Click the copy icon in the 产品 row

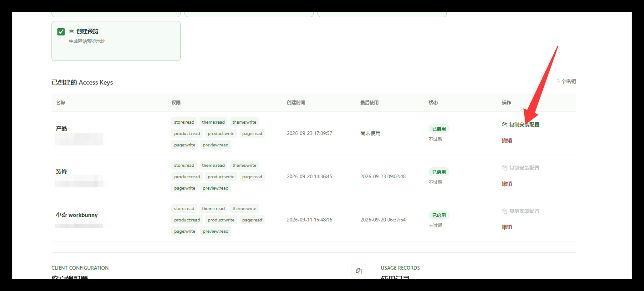coord(505,125)
